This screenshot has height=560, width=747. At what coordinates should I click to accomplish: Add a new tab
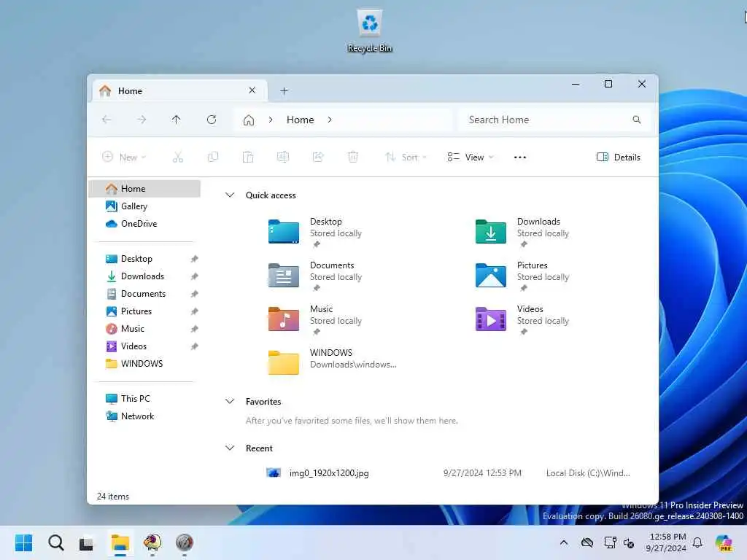[x=284, y=90]
